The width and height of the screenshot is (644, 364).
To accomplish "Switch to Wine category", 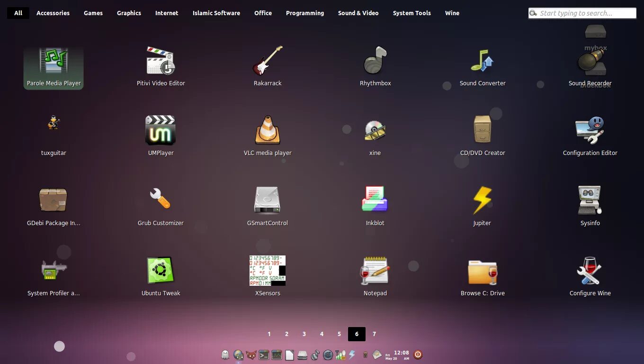I will click(452, 13).
